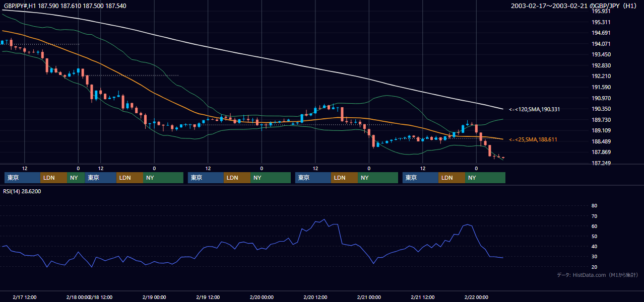
Task: Select the 25 SMA label reading 188.611
Action: (533, 139)
